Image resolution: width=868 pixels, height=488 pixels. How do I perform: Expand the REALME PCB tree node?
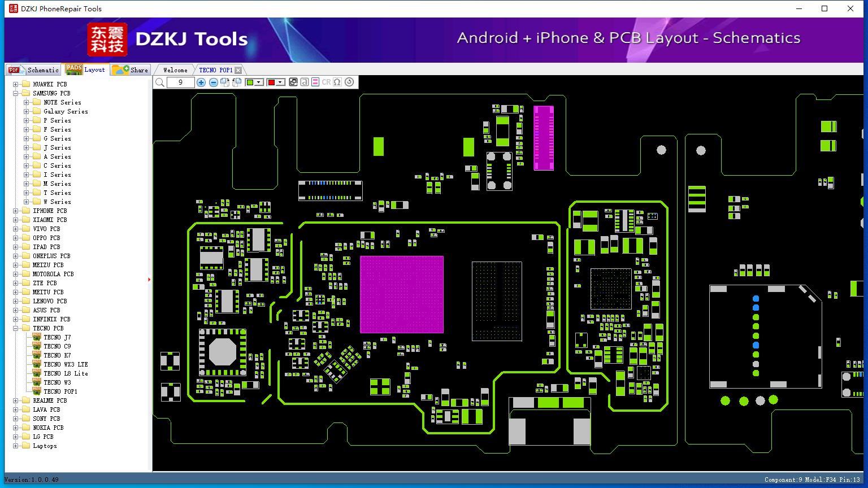click(16, 400)
